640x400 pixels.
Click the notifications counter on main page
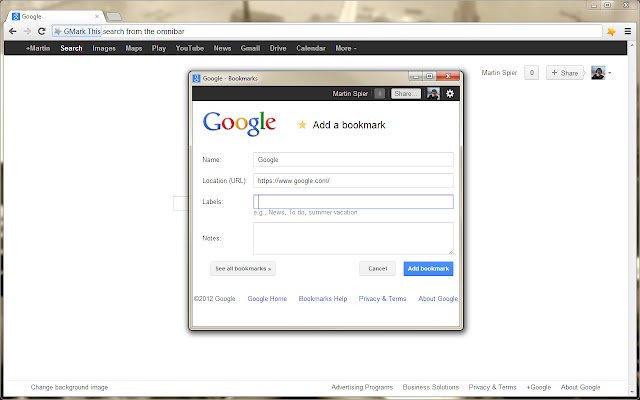point(531,73)
